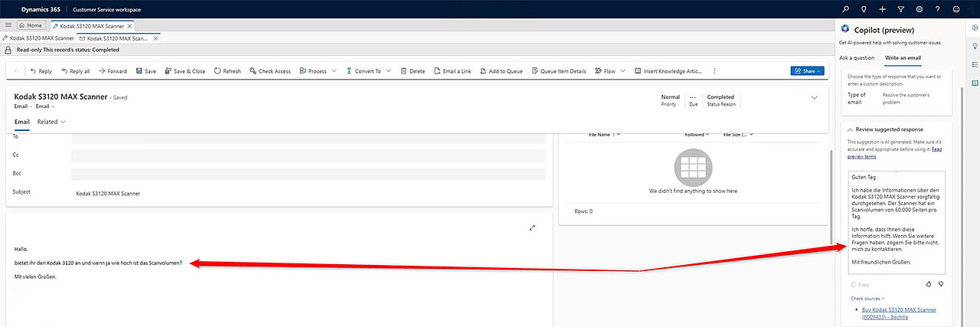Select the Write an email tab
The image size is (980, 327).
click(x=903, y=57)
